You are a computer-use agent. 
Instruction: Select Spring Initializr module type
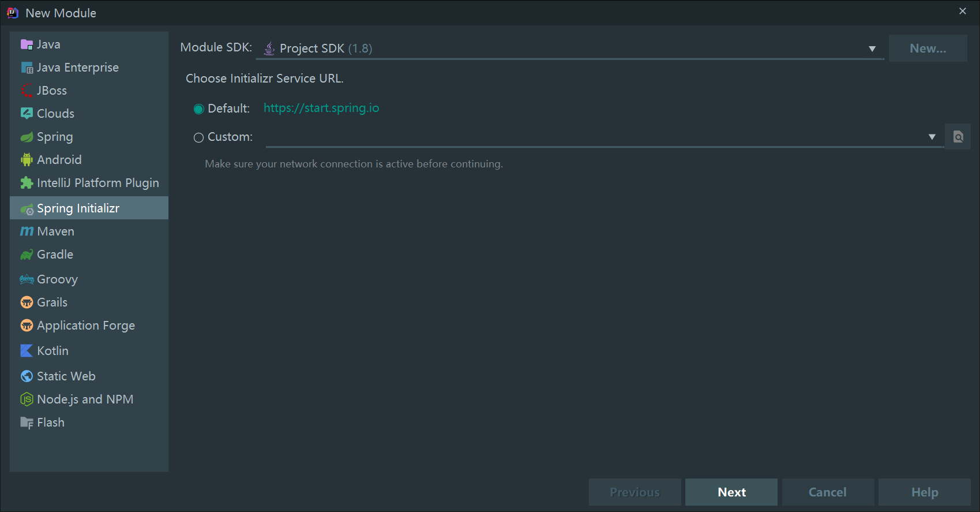pyautogui.click(x=78, y=208)
